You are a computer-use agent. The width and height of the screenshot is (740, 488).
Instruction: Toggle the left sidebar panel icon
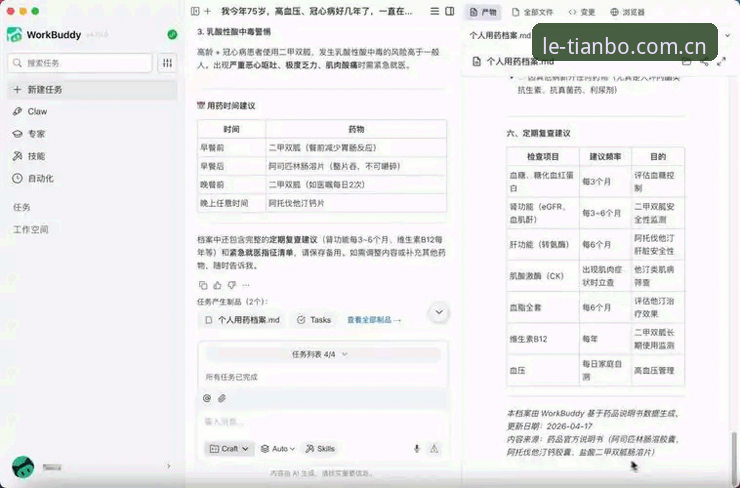click(x=195, y=11)
